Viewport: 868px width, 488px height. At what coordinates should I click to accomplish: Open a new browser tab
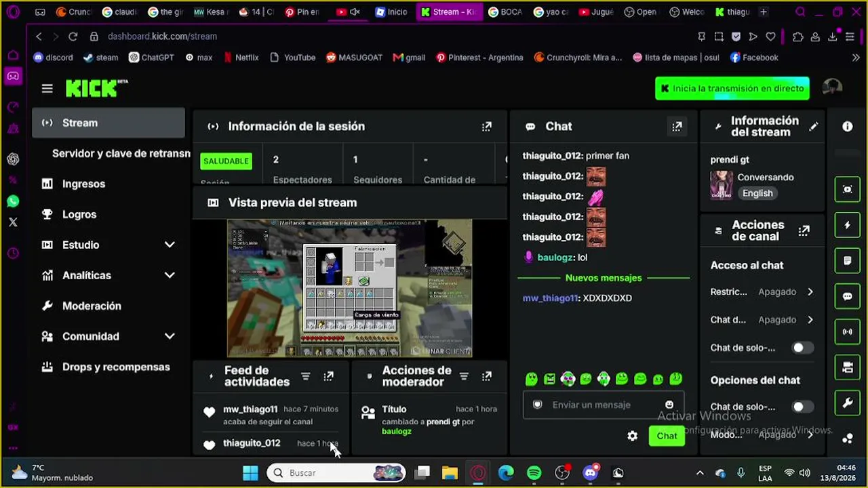[763, 12]
